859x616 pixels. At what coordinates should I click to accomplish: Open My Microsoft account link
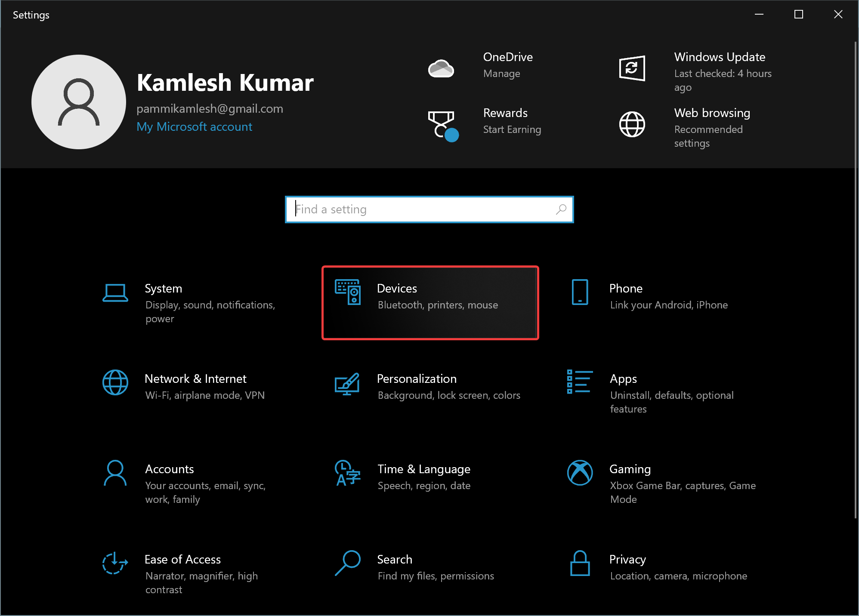[194, 126]
